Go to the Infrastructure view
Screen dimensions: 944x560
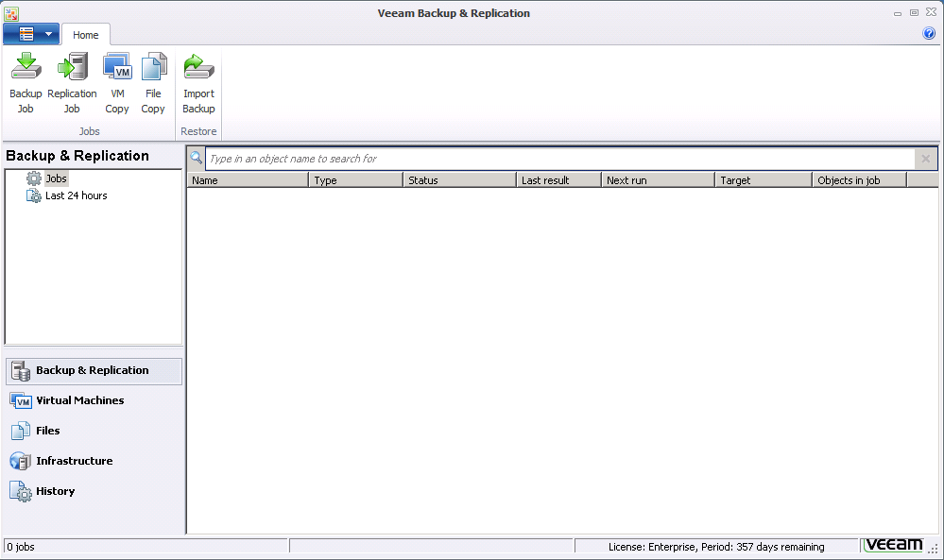(x=94, y=461)
